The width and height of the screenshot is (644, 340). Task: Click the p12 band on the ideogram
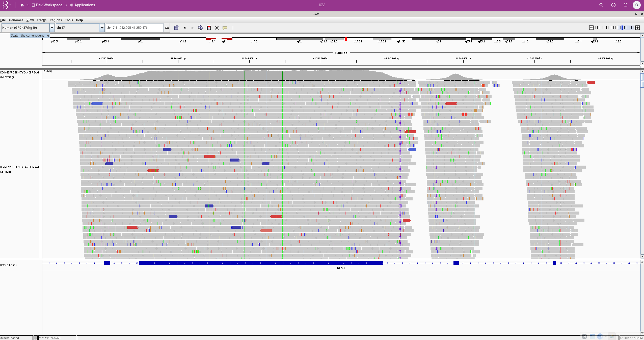[x=141, y=39]
